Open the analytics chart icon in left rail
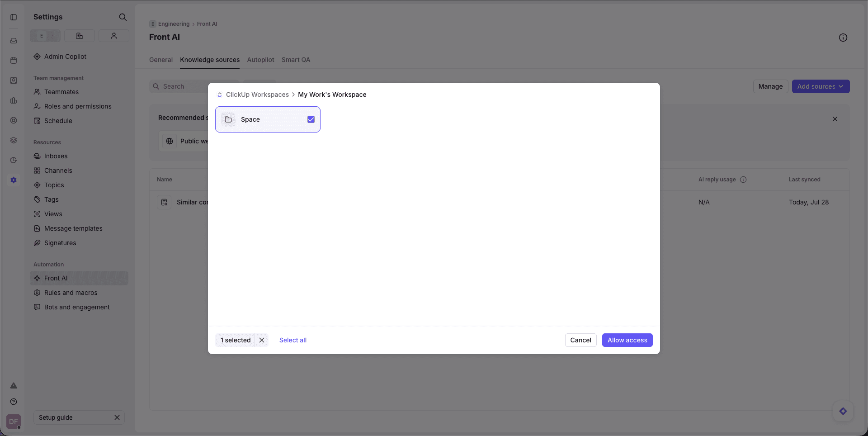This screenshot has height=436, width=868. tap(14, 100)
